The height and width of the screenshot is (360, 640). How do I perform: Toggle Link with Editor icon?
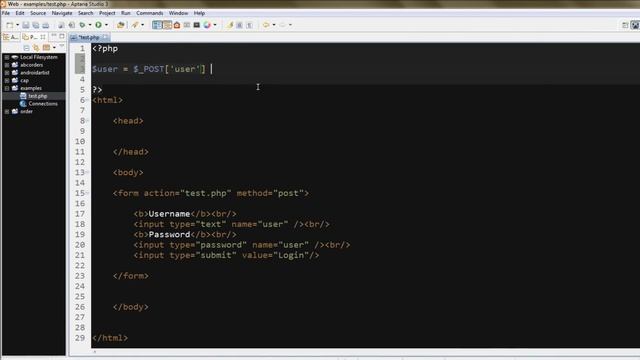pos(36,48)
